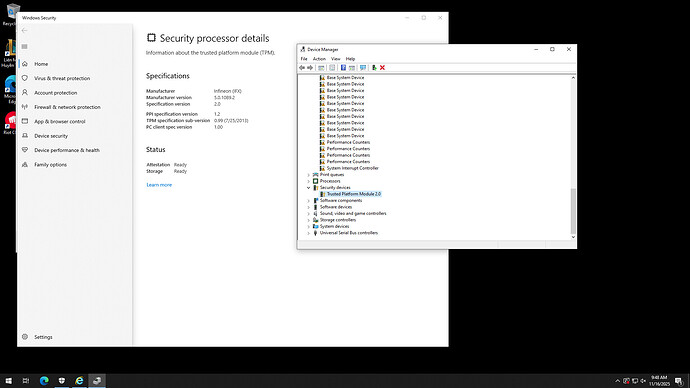Open Device performance & health
Viewport: 690px width, 388px height.
coord(67,150)
